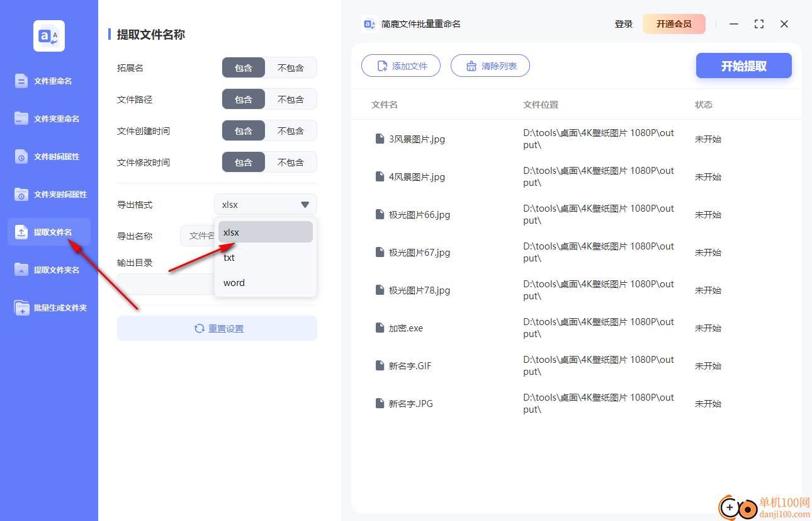Select the 极光图片67.jpg file name

[x=419, y=252]
